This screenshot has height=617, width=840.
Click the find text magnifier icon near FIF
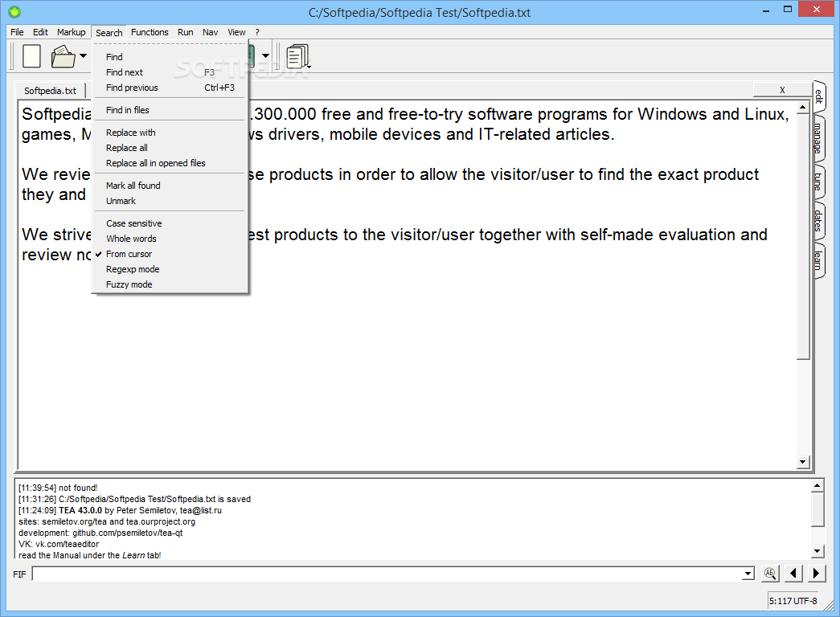tap(770, 573)
